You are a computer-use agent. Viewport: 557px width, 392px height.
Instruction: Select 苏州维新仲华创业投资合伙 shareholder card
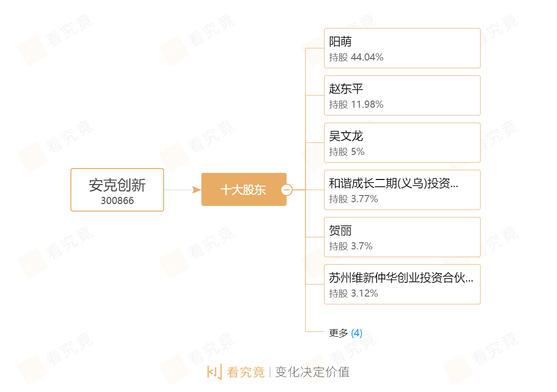coord(402,284)
